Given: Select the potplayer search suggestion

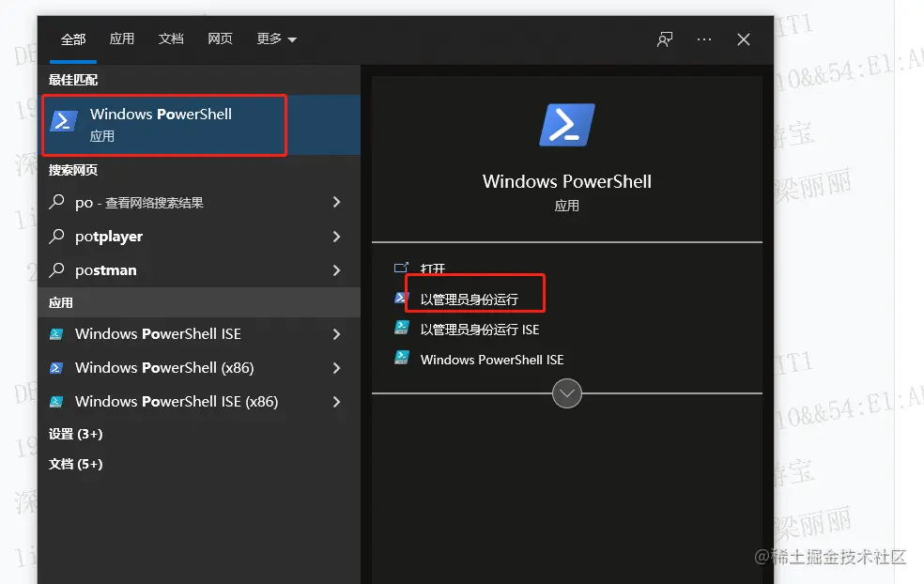Looking at the screenshot, I should pos(200,237).
